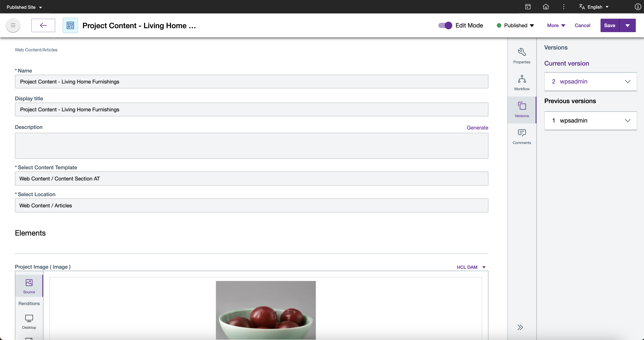Viewport: 644px width, 340px height.
Task: Click the hamburger menu icon
Action: point(13,25)
